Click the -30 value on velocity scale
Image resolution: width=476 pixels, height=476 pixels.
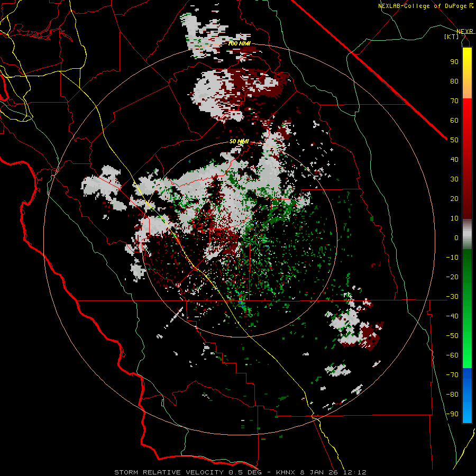point(452,297)
